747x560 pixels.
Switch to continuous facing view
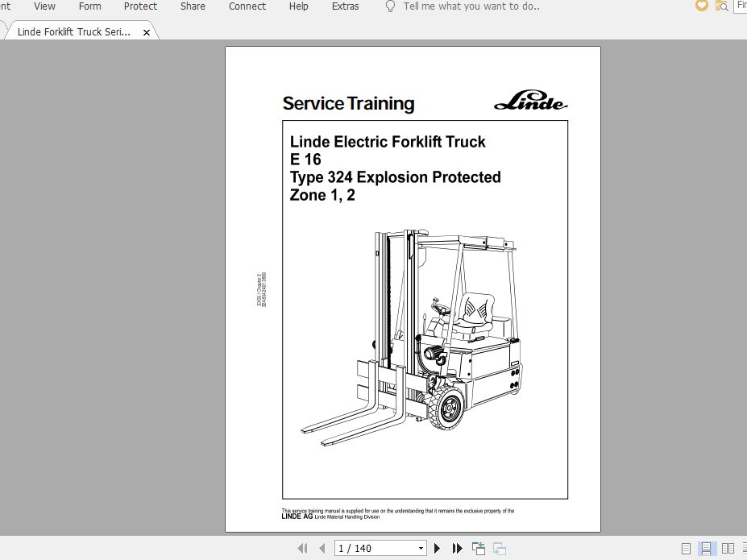click(744, 549)
